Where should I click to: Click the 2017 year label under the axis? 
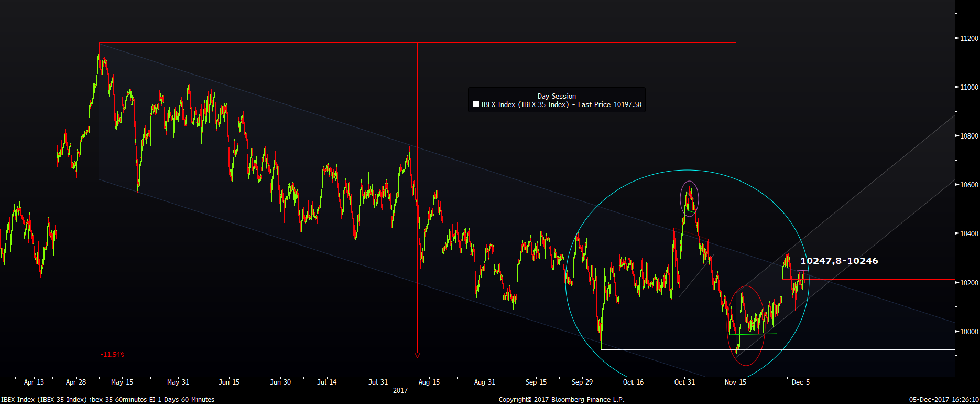(x=400, y=390)
